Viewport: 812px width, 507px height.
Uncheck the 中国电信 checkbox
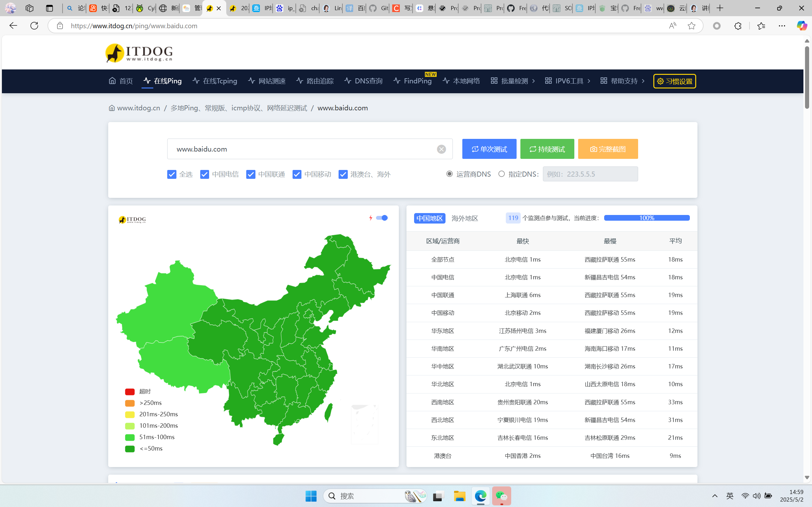204,174
